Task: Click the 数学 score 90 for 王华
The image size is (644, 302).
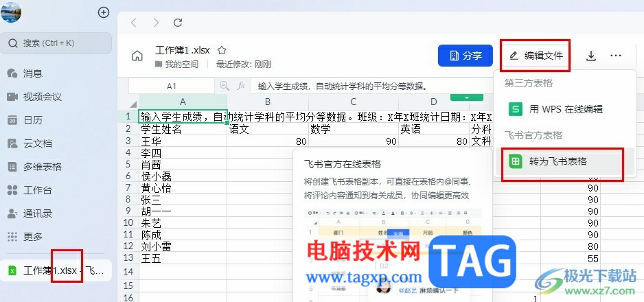Action: coord(354,141)
